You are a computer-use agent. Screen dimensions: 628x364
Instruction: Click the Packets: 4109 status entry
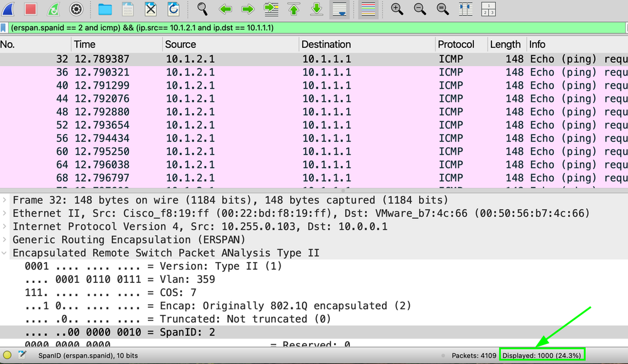(x=474, y=356)
